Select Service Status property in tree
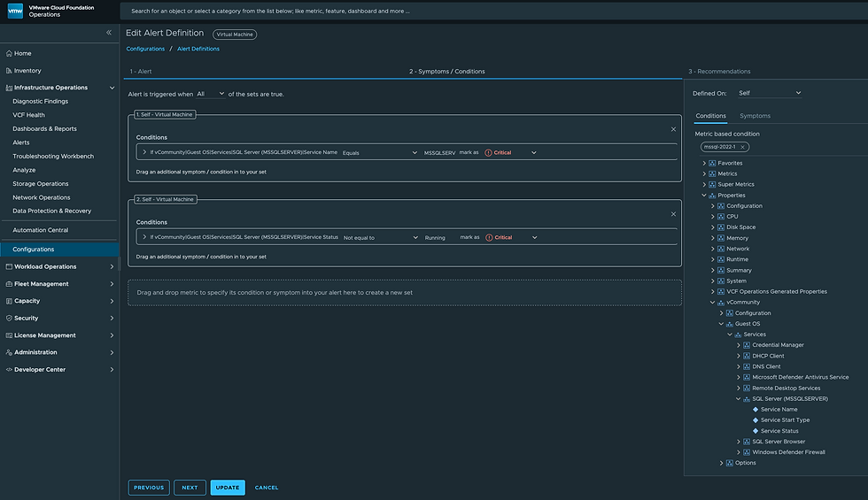 tap(779, 431)
